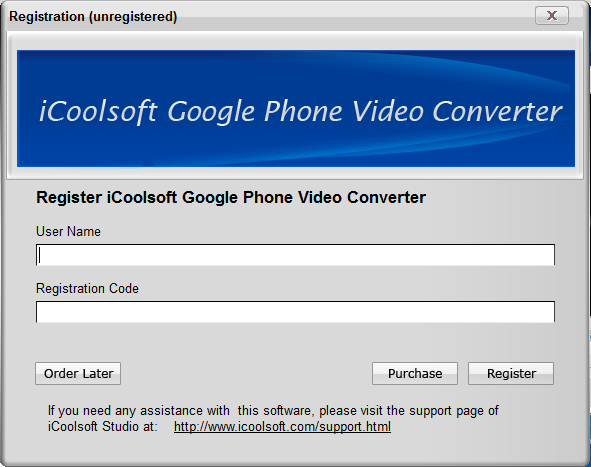Visit the icoolsoft.com support.html link
This screenshot has height=467, width=591.
point(282,427)
